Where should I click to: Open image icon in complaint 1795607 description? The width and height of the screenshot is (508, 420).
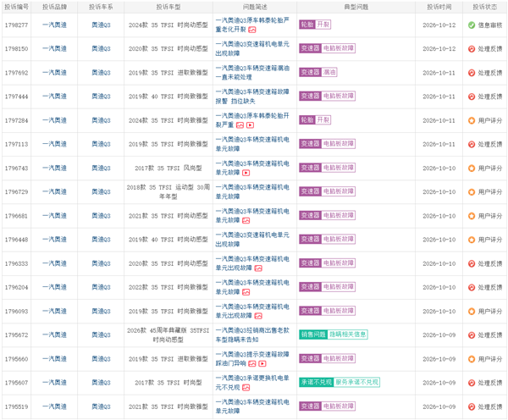point(246,388)
